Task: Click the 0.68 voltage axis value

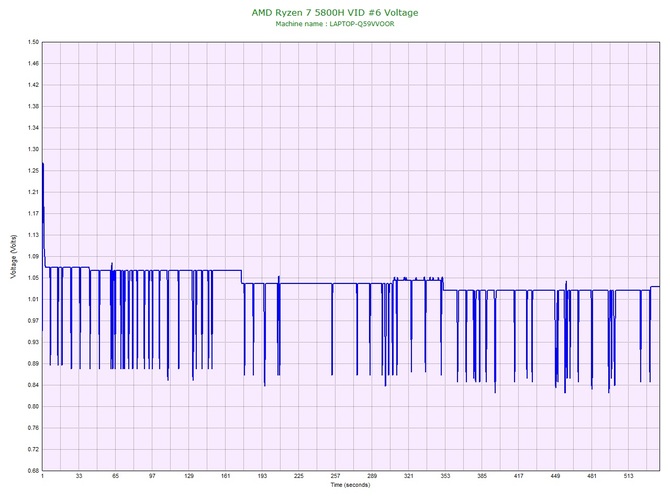Action: (x=33, y=471)
